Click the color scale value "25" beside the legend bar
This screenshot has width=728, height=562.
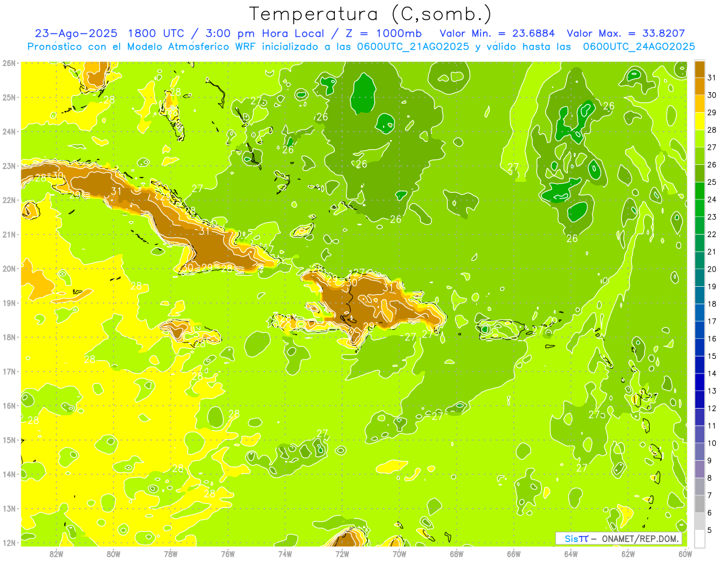point(712,182)
